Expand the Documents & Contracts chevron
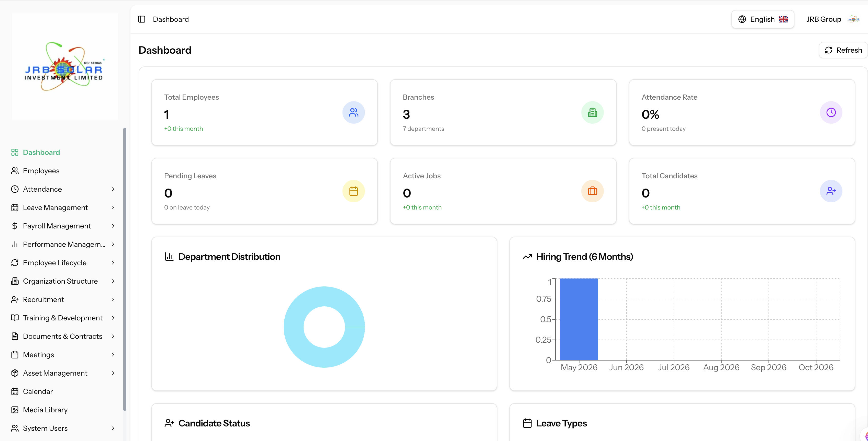868x441 pixels. click(113, 336)
